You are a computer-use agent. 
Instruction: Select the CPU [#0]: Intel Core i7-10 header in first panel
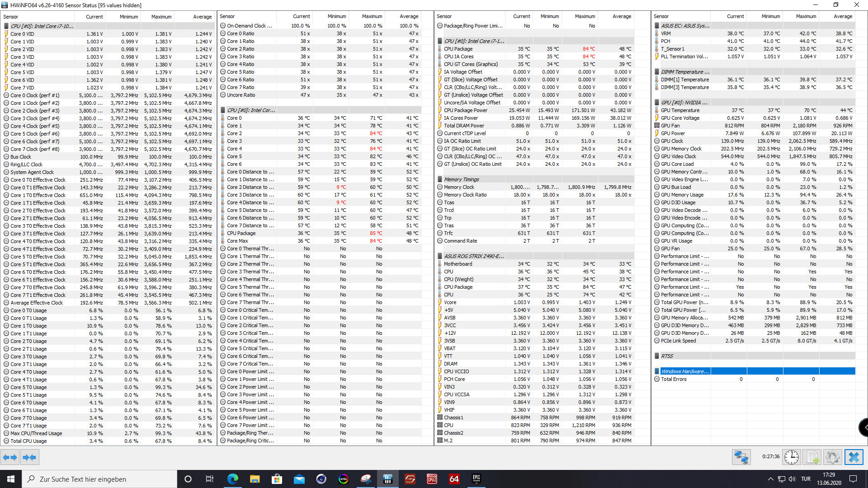tap(108, 26)
